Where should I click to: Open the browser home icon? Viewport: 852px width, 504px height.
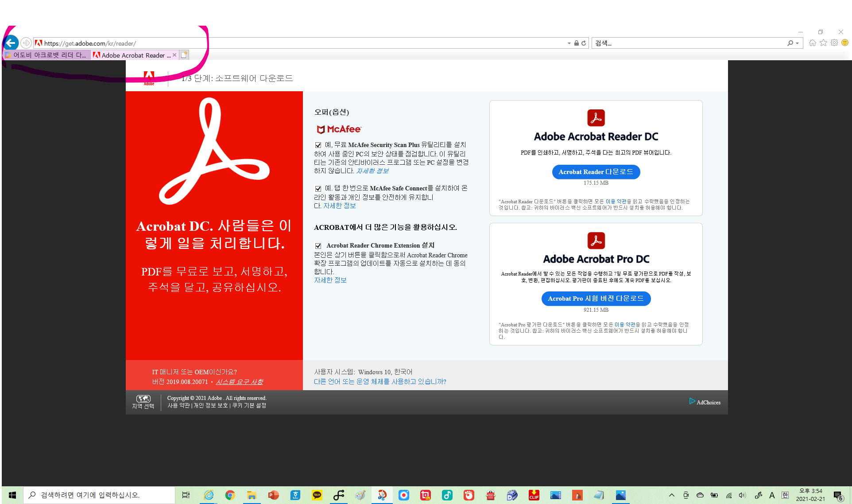coord(812,43)
